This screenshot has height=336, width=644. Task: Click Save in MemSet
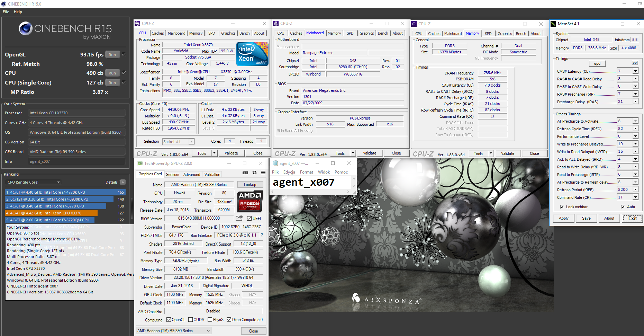(x=587, y=218)
